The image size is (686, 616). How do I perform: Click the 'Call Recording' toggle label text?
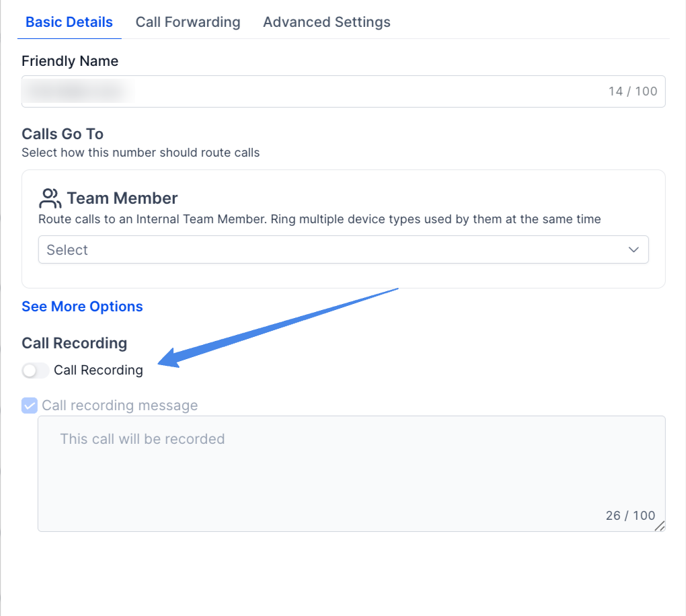click(98, 370)
